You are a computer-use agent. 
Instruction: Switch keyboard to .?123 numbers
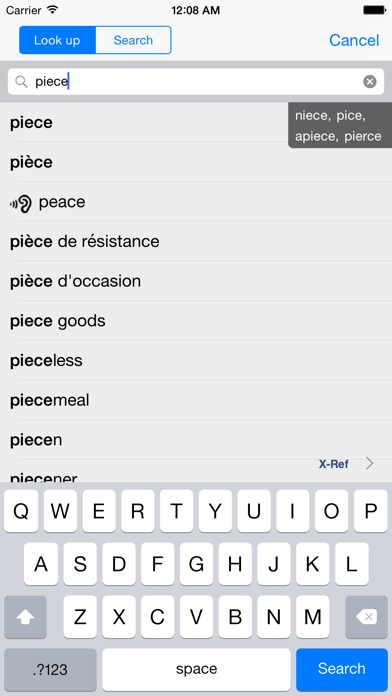pos(50,669)
